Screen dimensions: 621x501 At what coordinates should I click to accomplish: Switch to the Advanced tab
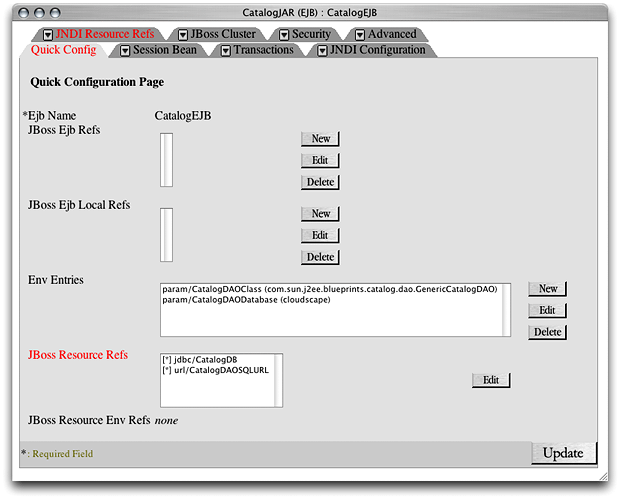tap(392, 34)
